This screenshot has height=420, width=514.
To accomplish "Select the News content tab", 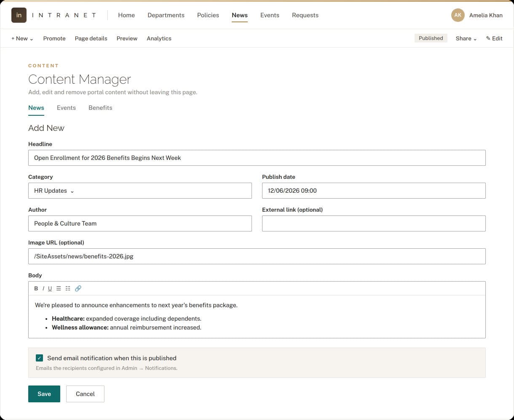I will pos(36,108).
